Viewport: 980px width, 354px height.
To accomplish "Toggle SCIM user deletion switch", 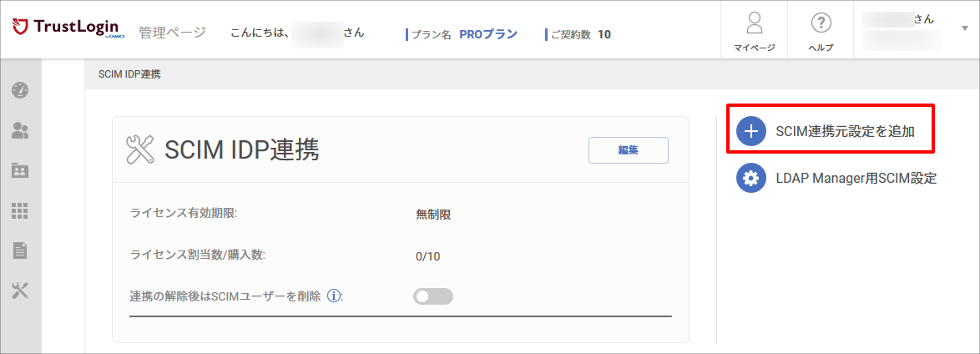I will tap(433, 296).
